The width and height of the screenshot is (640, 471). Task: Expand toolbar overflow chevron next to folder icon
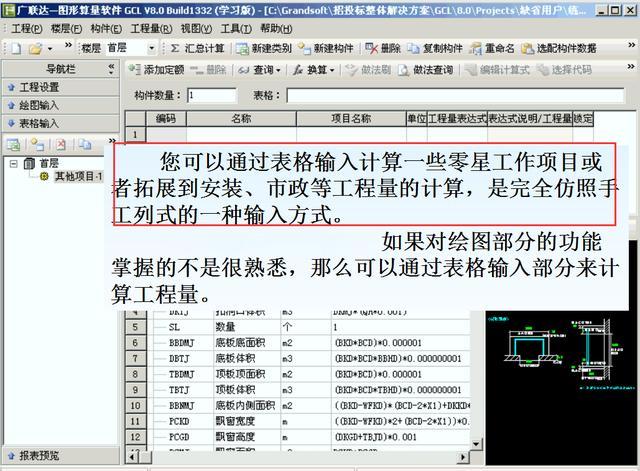(x=68, y=45)
